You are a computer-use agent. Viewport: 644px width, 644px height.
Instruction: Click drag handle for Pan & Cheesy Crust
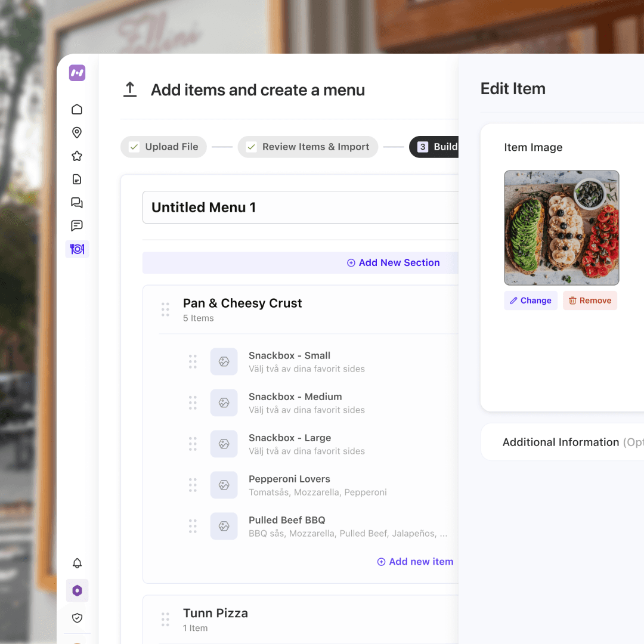click(165, 309)
